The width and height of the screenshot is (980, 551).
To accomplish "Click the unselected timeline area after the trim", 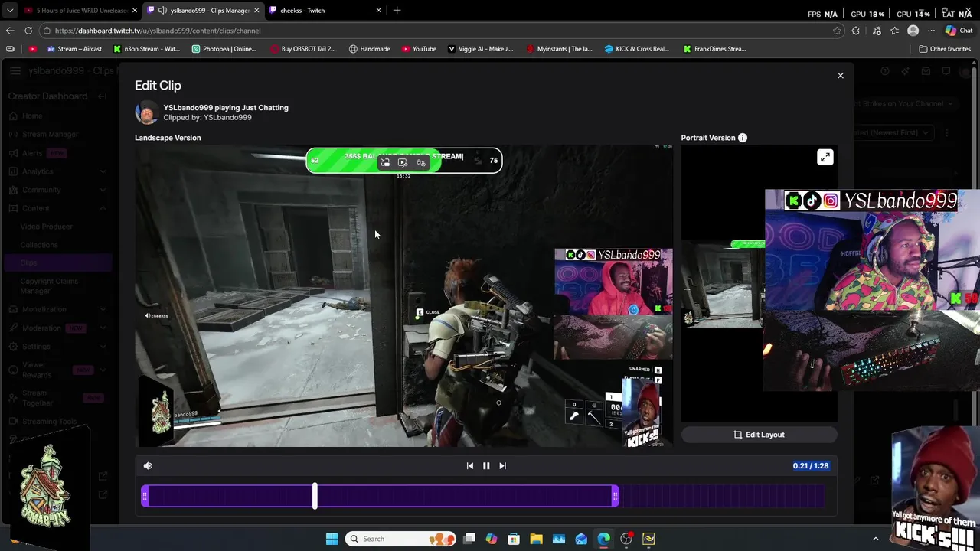I will pos(721,497).
